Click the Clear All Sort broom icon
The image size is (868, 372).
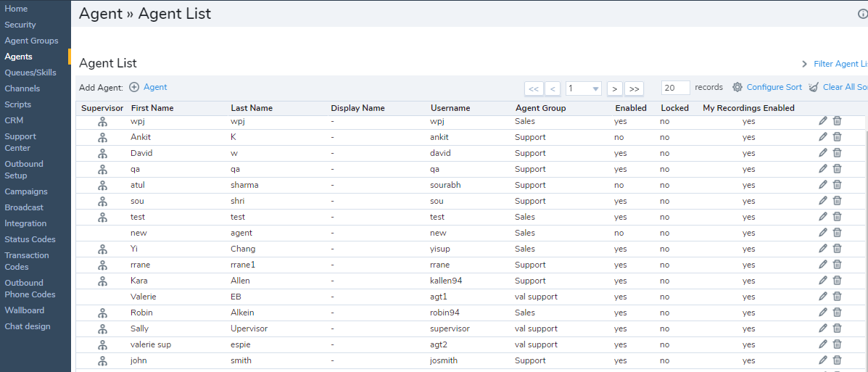(x=813, y=88)
